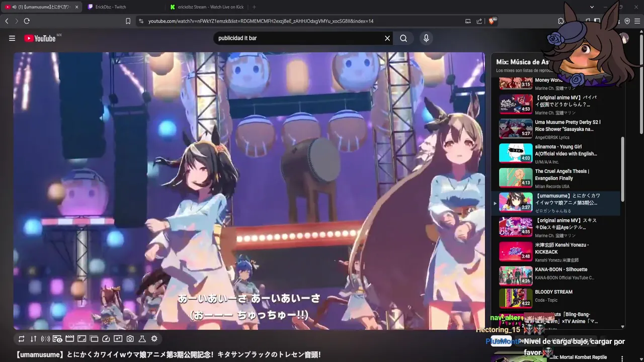
Task: Click the 4:35 original anime MV thumbnail
Action: pyautogui.click(x=516, y=227)
